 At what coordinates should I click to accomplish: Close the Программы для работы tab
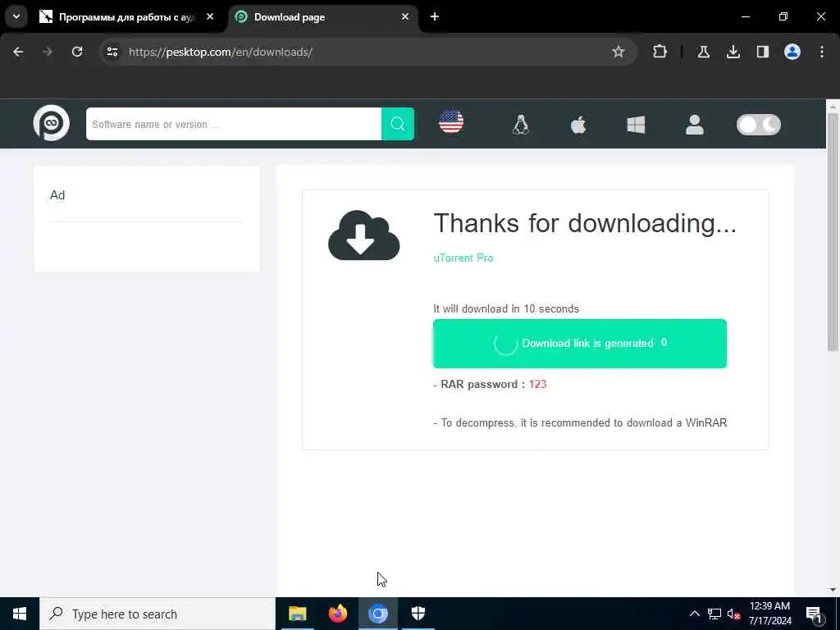(210, 16)
